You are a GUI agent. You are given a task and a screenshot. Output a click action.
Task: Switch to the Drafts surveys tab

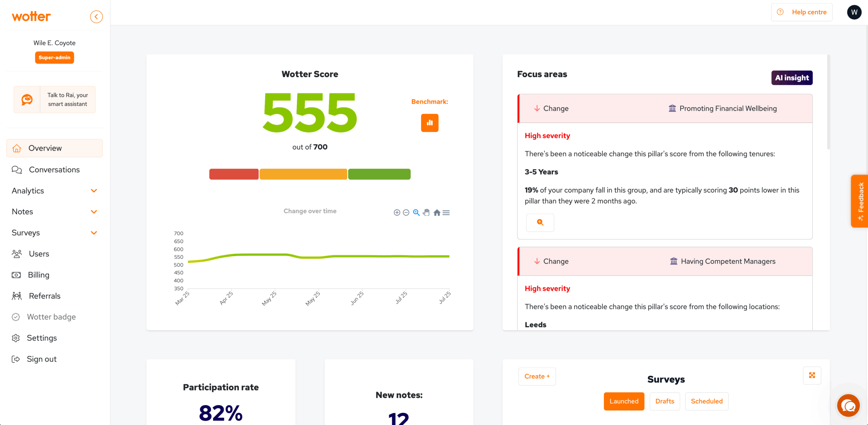coord(665,401)
